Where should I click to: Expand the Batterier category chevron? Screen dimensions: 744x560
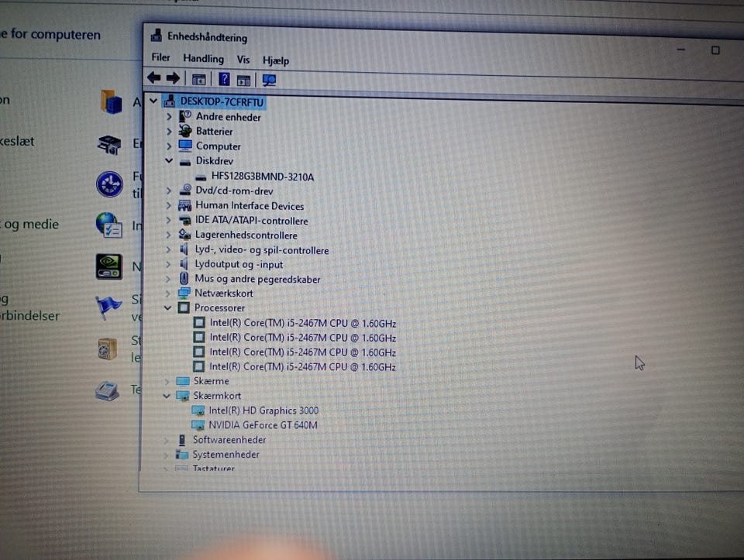pos(169,132)
